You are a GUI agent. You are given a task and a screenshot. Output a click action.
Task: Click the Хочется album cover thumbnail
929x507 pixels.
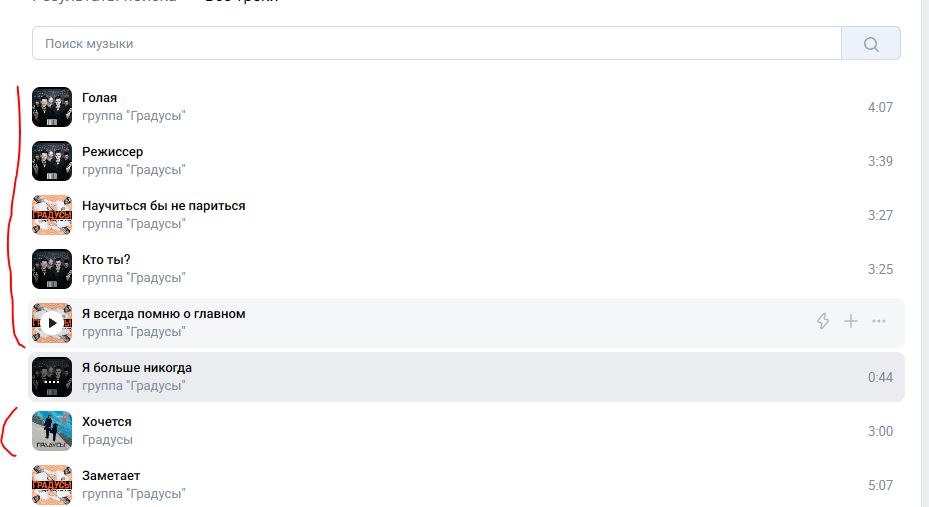pyautogui.click(x=52, y=431)
